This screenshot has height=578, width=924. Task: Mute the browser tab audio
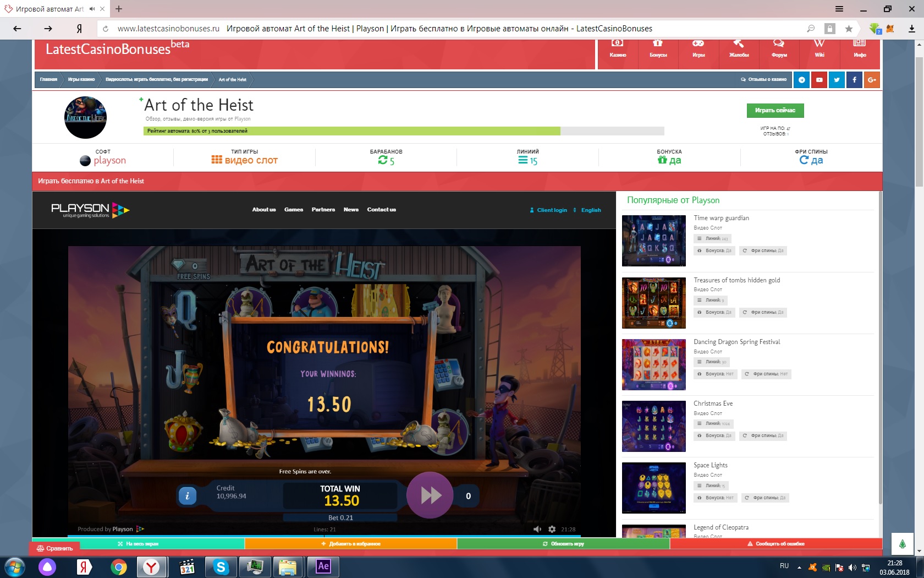coord(92,9)
